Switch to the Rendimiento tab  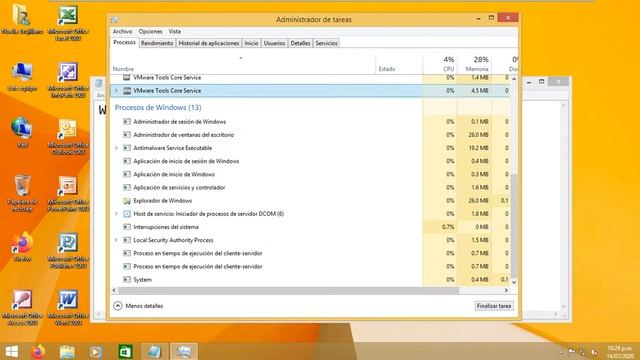point(157,43)
